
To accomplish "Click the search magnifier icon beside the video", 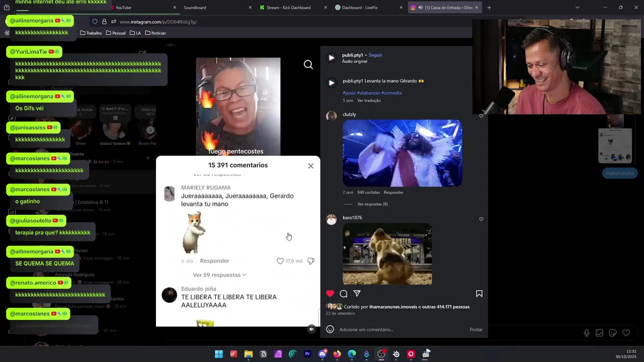I will point(308,65).
